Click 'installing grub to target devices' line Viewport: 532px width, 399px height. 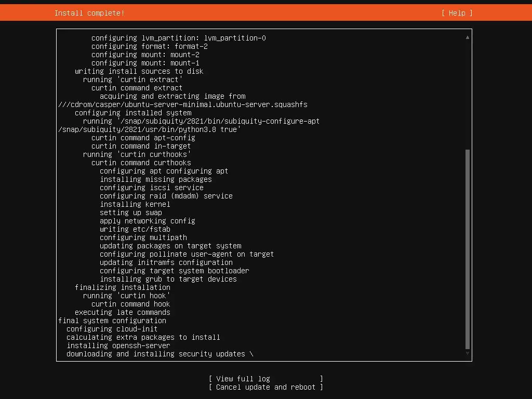[x=168, y=279]
